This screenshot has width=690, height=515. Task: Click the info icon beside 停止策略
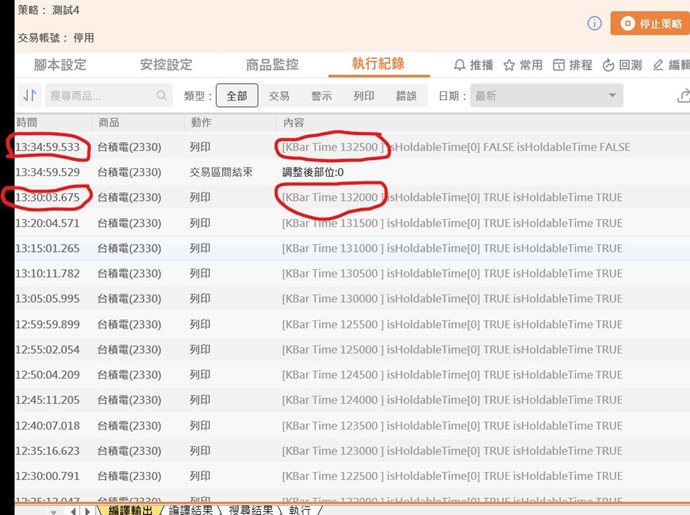(x=594, y=23)
